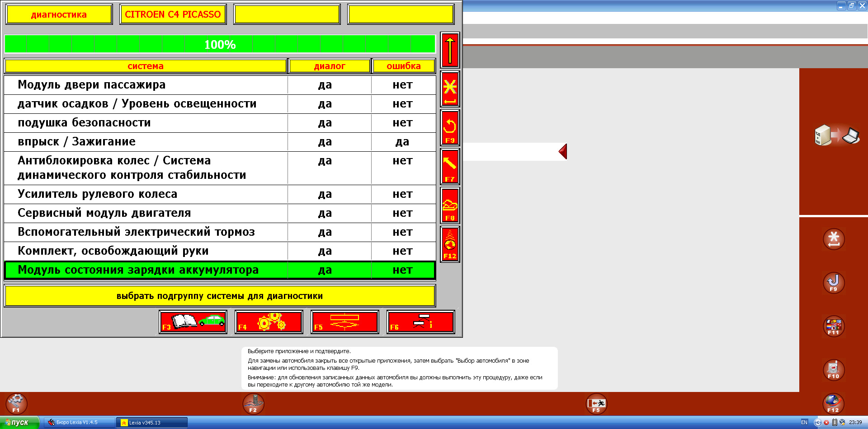Select row Сервисный модуль двигателя
The image size is (868, 429).
220,213
